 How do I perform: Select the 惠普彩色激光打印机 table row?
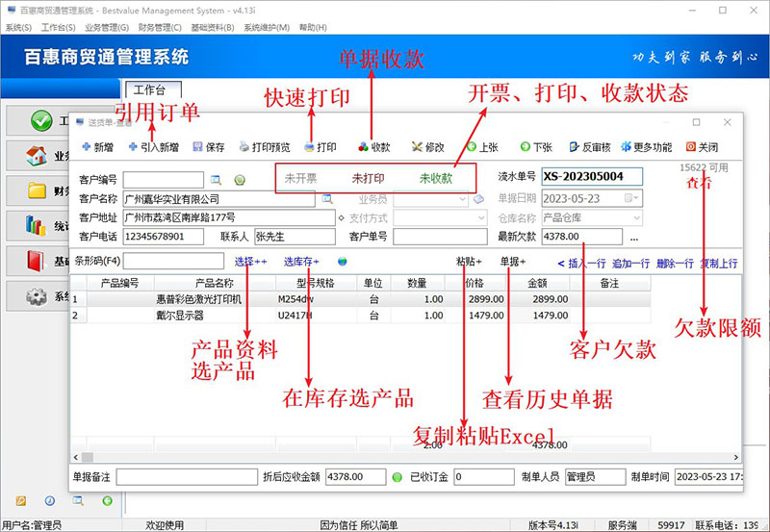tap(361, 299)
